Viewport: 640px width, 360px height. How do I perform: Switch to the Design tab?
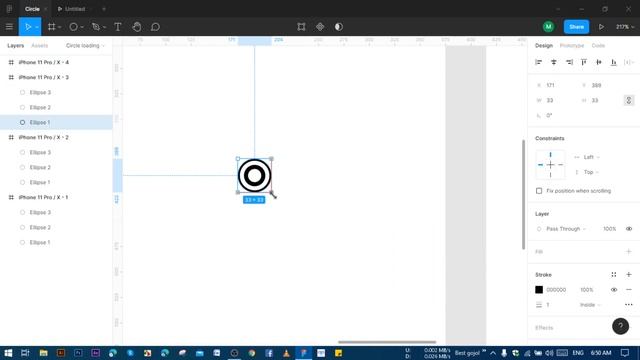click(544, 46)
